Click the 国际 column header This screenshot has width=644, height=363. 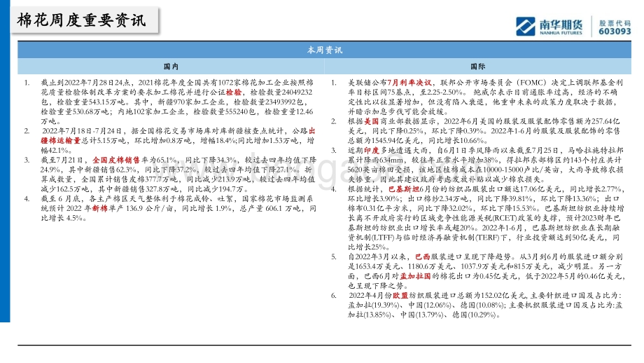pos(477,66)
